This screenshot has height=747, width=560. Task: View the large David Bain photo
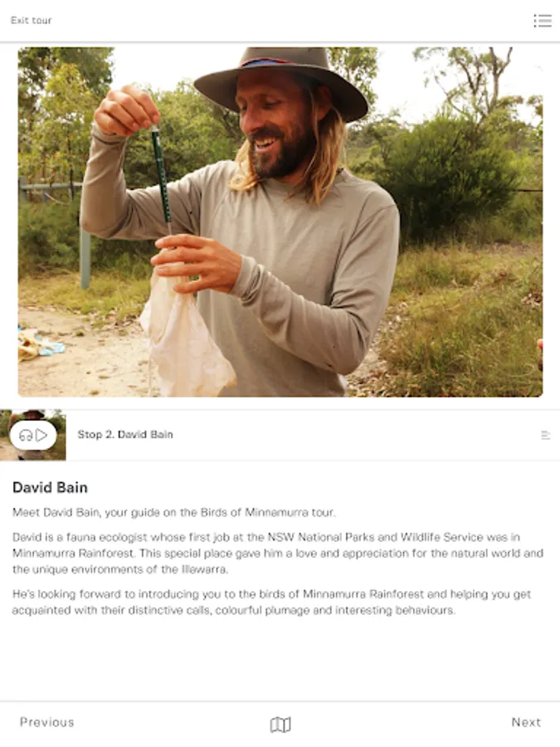(x=280, y=222)
